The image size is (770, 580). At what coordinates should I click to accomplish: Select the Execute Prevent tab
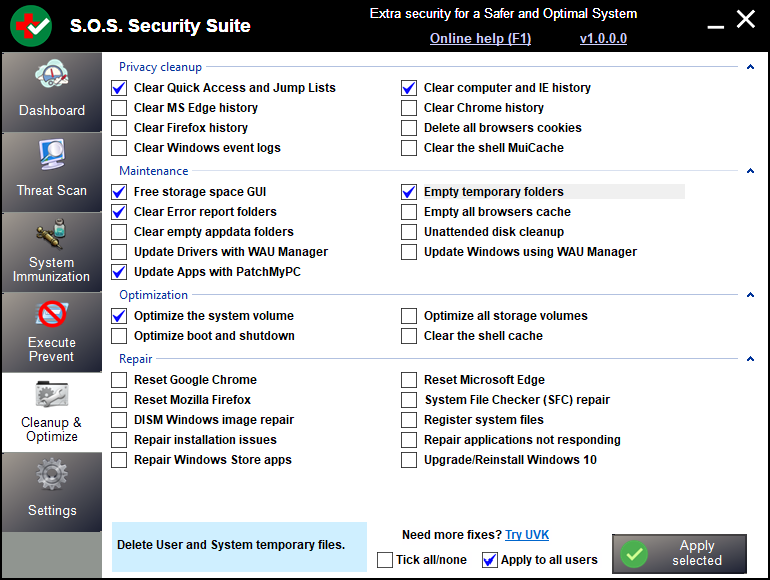tap(52, 332)
